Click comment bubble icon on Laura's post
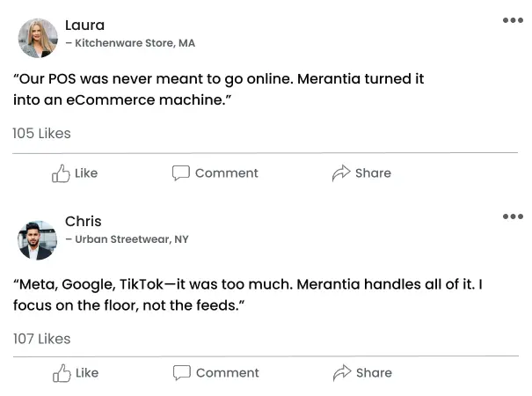532x396 pixels. click(180, 173)
